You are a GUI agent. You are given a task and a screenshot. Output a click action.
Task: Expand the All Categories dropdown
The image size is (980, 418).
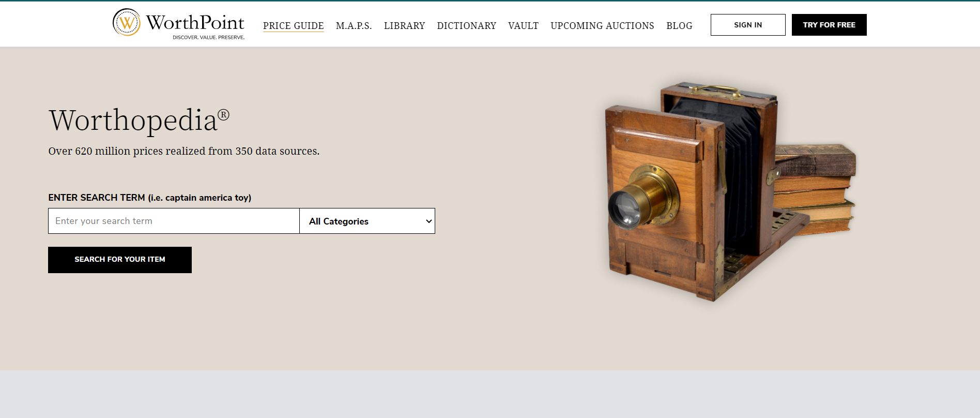coord(367,221)
